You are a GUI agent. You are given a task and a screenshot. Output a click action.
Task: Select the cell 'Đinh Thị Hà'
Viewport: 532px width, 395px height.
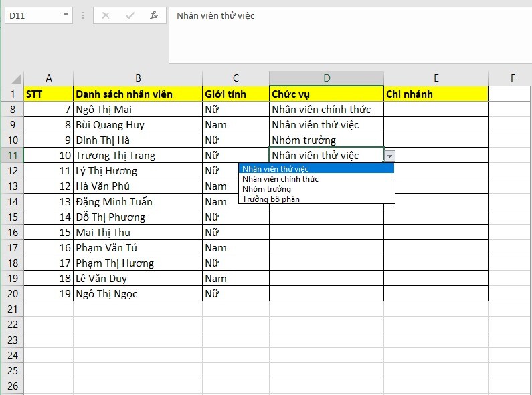click(x=138, y=140)
